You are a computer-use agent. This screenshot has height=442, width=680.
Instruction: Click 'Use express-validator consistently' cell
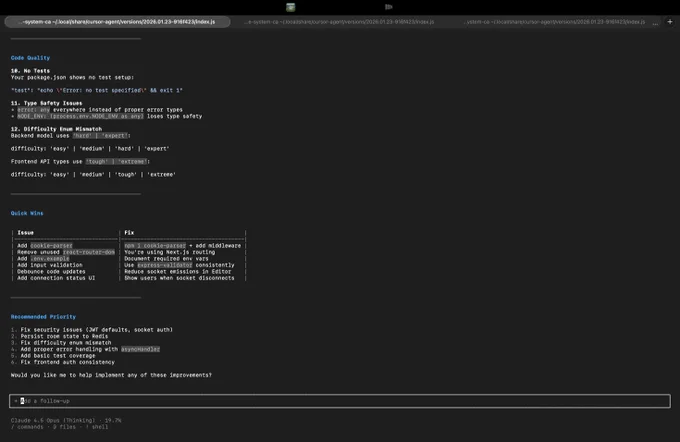tap(179, 265)
